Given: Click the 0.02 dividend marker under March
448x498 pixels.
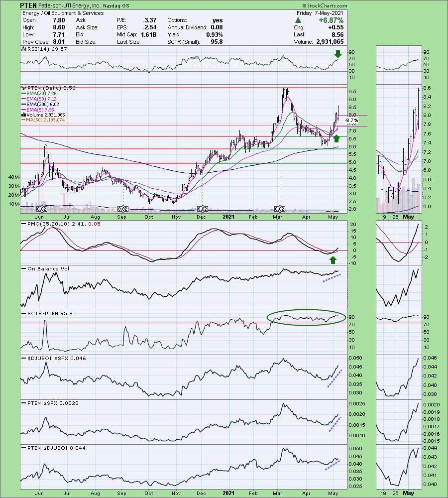Looking at the screenshot, I should coord(279,209).
